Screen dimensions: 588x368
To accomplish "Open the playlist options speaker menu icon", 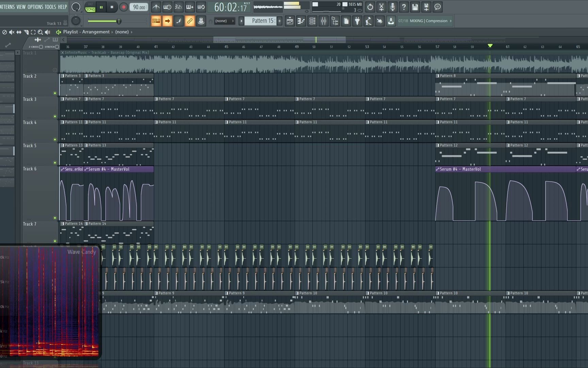I will (x=58, y=32).
